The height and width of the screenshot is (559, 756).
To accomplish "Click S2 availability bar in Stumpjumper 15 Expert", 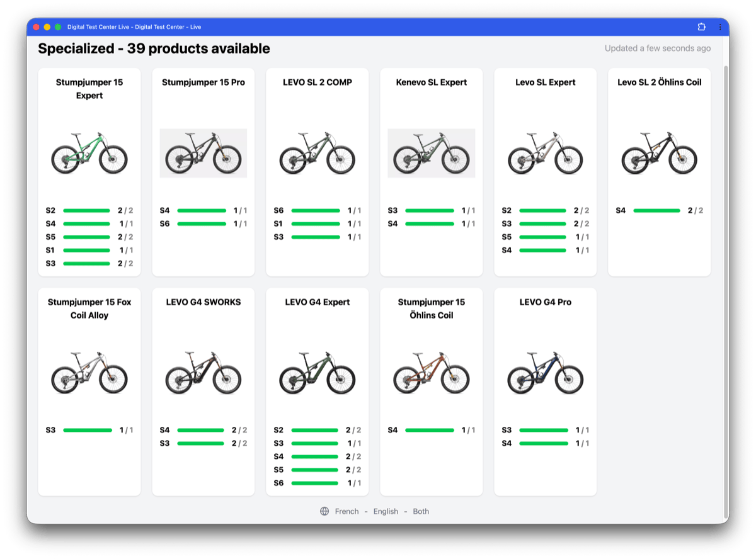I will (87, 210).
